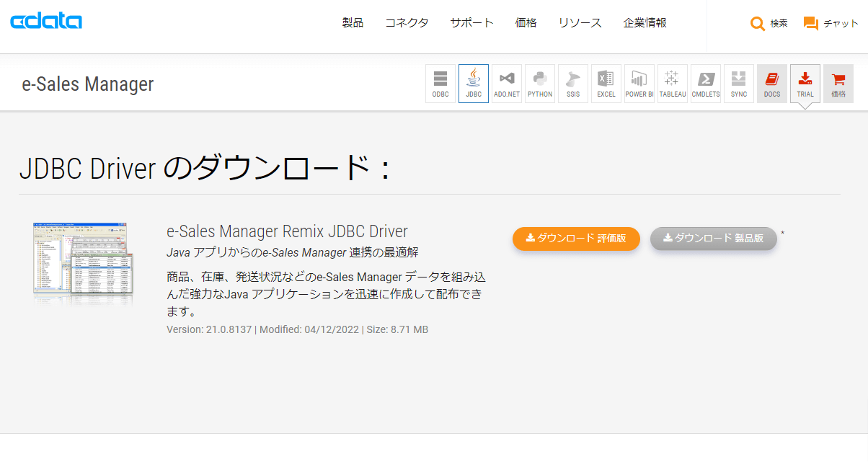
Task: Click the Power BI connector icon
Action: [x=639, y=84]
